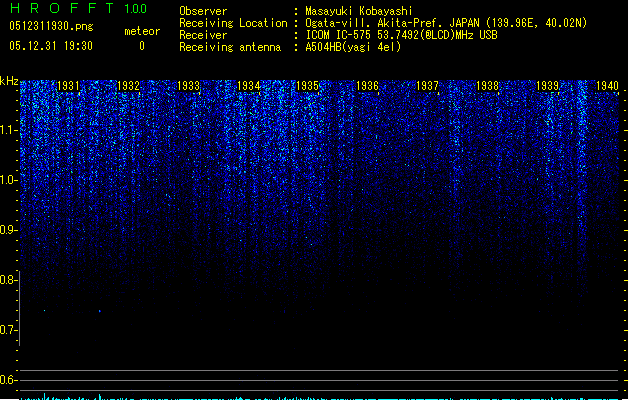Click the 0.9 frequency axis label

[8, 230]
